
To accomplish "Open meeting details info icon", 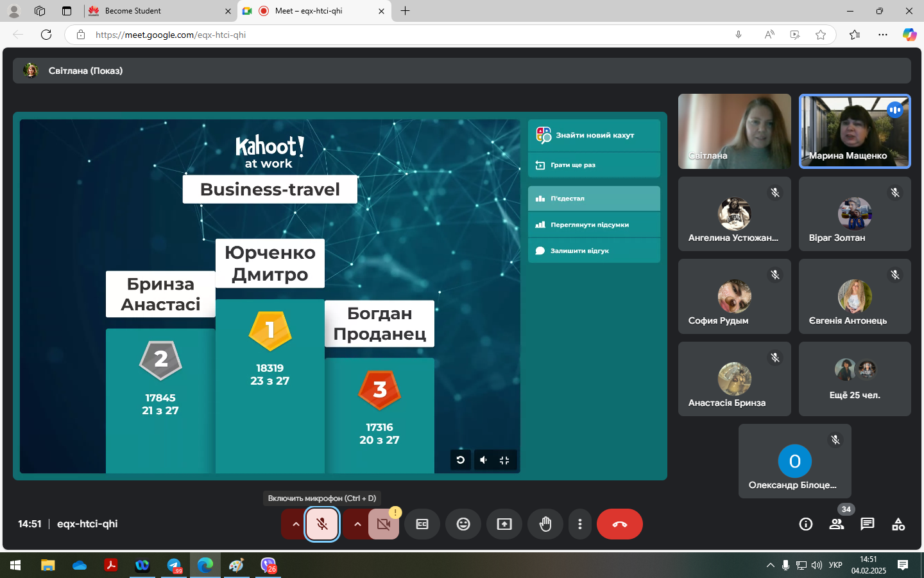I will point(806,524).
